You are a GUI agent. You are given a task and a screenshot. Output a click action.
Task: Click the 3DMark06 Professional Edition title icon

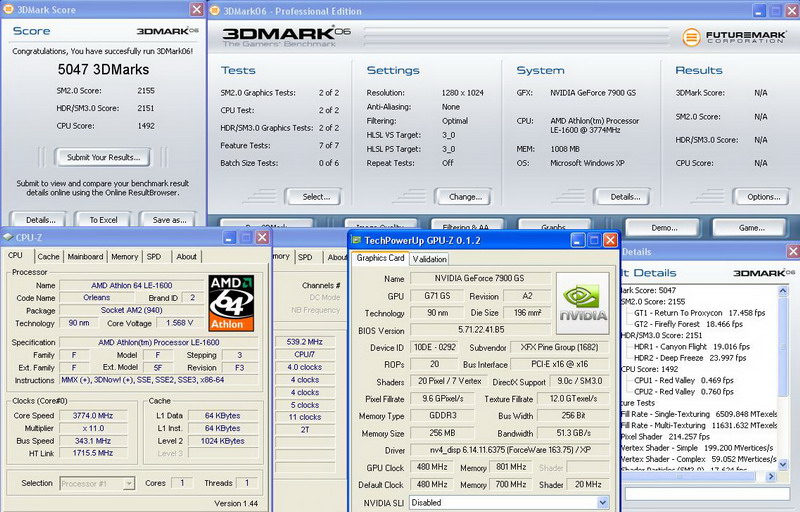point(215,11)
